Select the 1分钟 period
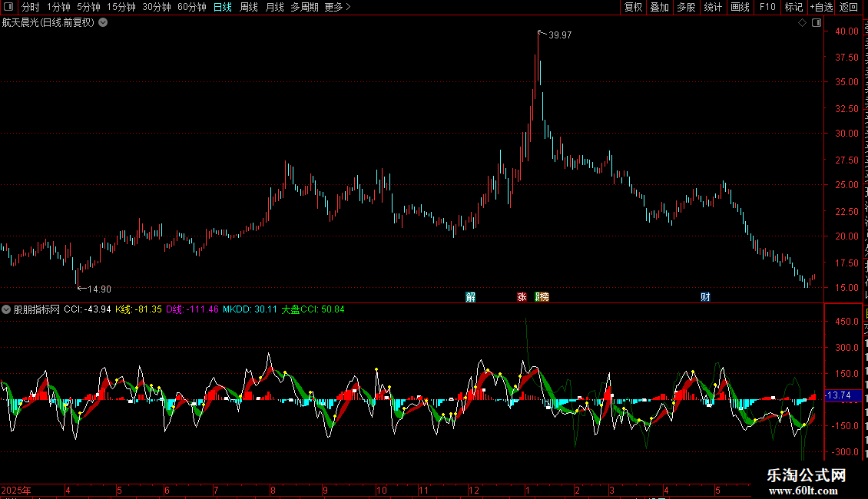This screenshot has height=499, width=868. pyautogui.click(x=58, y=7)
